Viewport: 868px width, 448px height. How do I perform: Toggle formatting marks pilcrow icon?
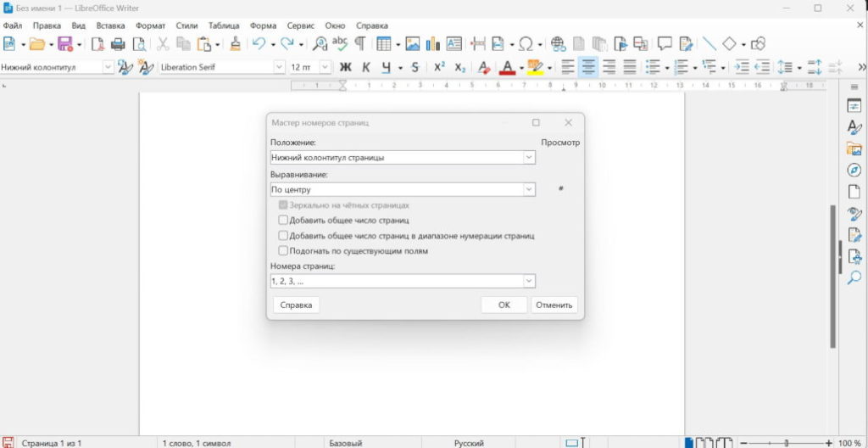click(x=359, y=44)
